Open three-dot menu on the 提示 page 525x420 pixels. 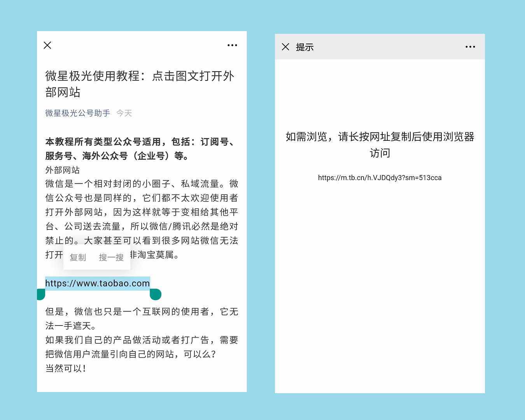pos(470,47)
